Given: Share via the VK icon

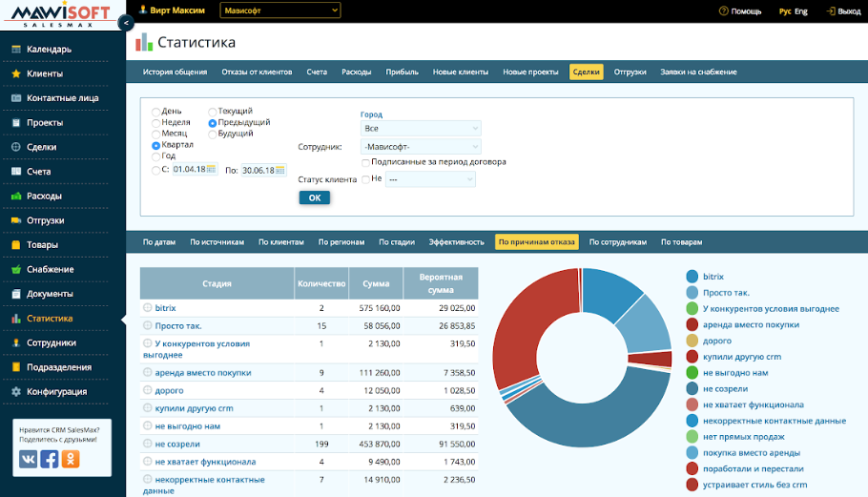Looking at the screenshot, I should tap(29, 459).
